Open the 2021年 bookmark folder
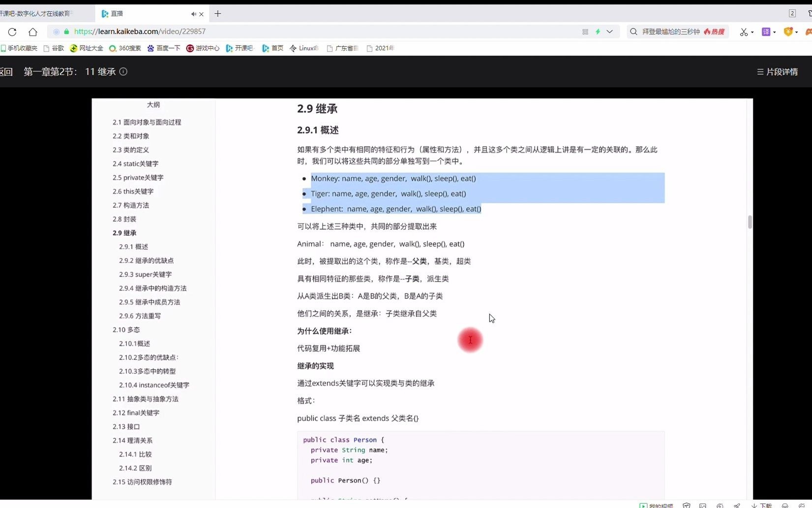 tap(380, 48)
